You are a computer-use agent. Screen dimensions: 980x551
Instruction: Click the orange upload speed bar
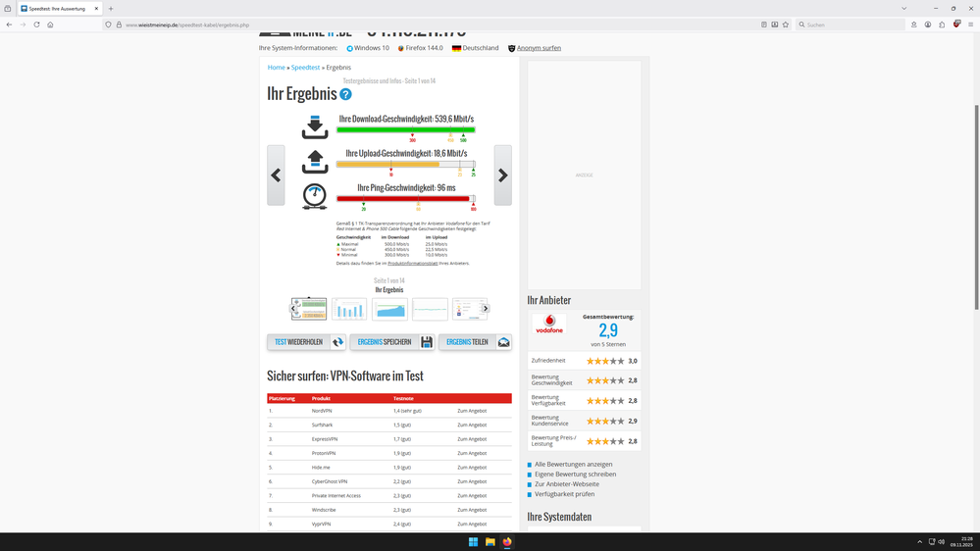tap(387, 165)
